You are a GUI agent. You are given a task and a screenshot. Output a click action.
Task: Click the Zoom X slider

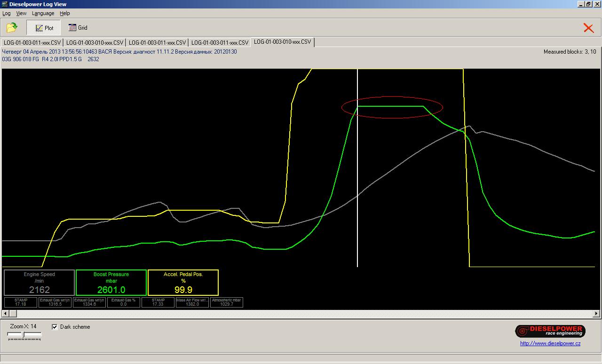coord(24,334)
